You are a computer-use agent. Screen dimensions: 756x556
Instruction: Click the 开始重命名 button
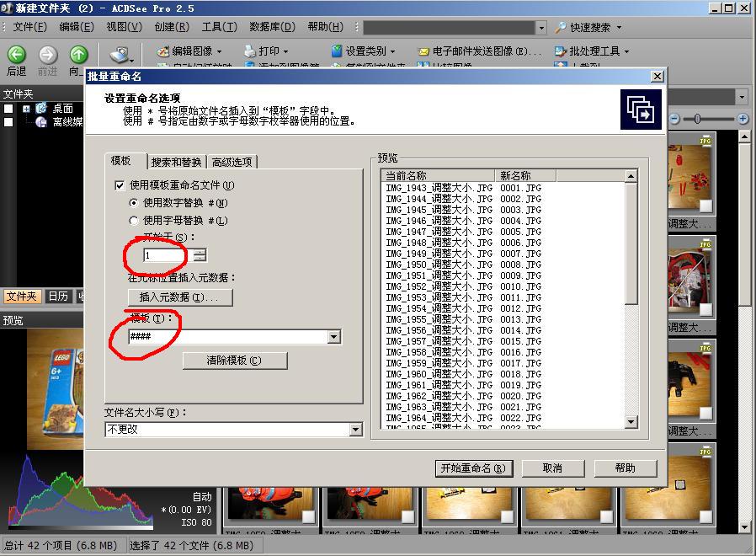(473, 468)
